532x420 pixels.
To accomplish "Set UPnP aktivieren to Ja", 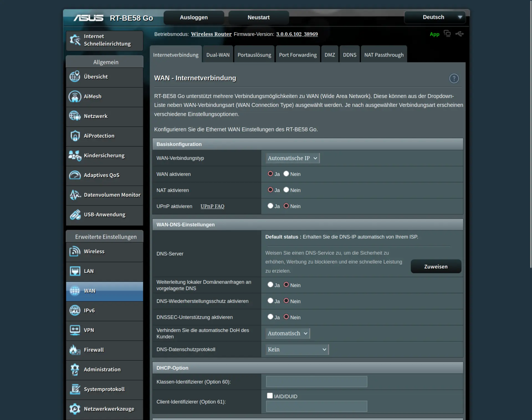I will pos(270,206).
